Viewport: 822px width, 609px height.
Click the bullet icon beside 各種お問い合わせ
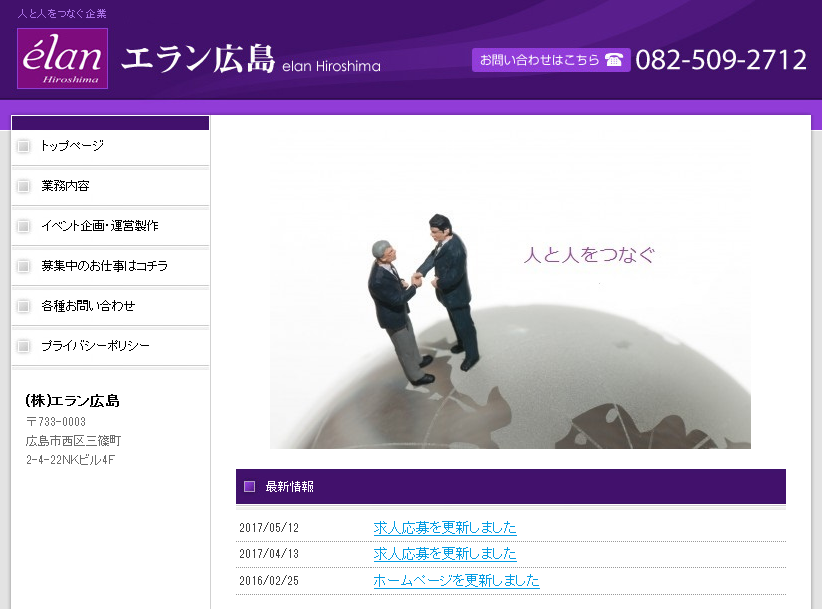(24, 306)
